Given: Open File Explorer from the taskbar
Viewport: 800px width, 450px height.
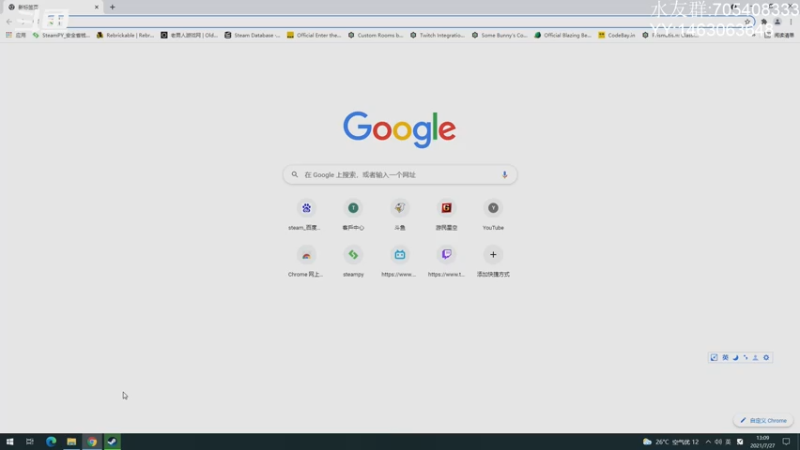Looking at the screenshot, I should coord(71,442).
